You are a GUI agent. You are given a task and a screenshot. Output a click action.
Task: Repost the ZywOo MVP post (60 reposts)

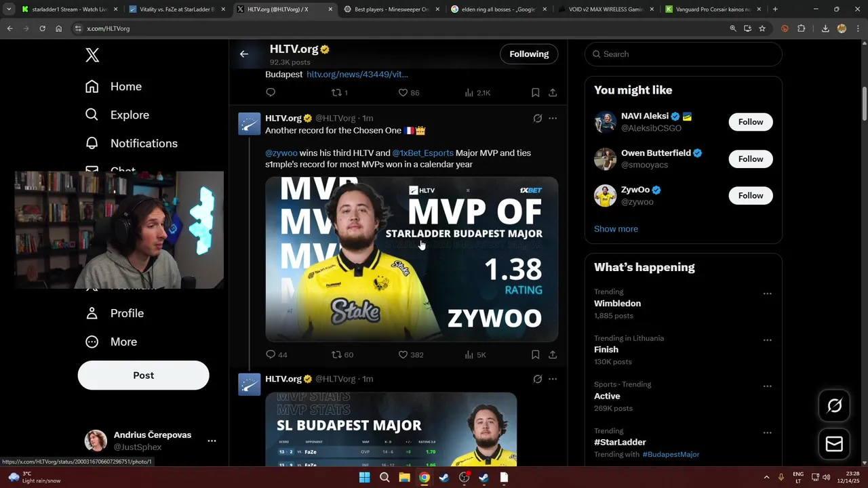coord(342,354)
